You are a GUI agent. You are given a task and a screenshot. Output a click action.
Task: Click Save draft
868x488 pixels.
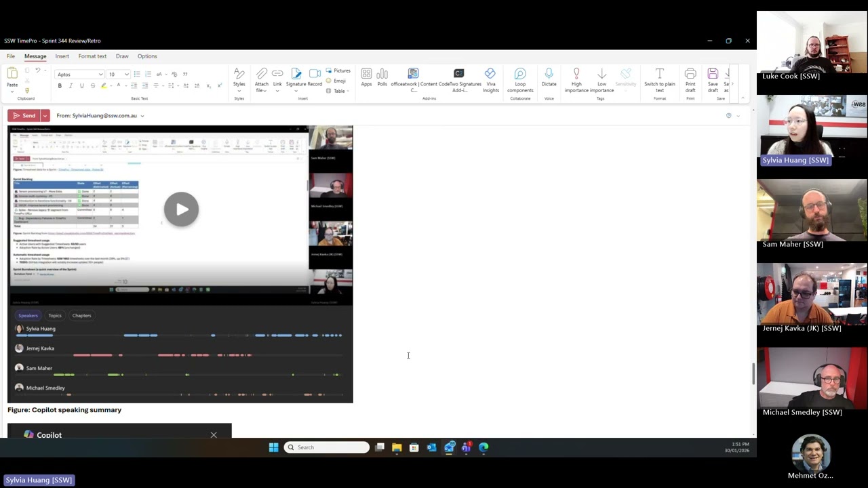point(713,80)
